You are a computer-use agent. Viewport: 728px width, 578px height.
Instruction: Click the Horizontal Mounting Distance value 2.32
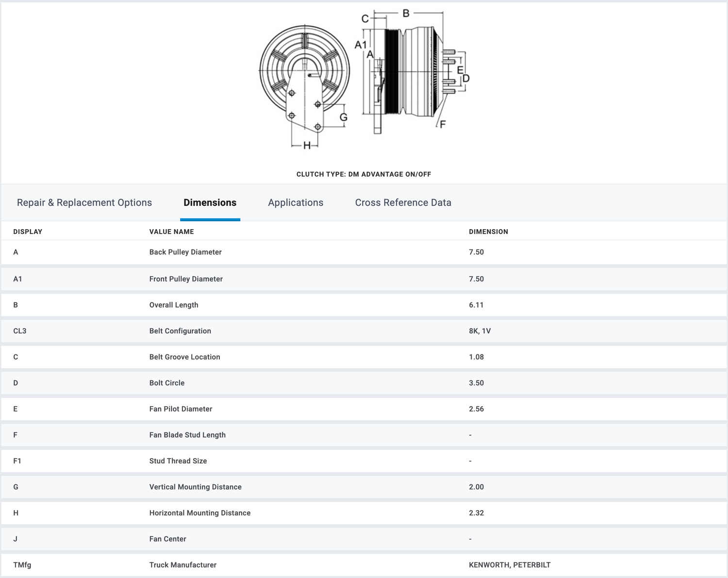point(476,513)
